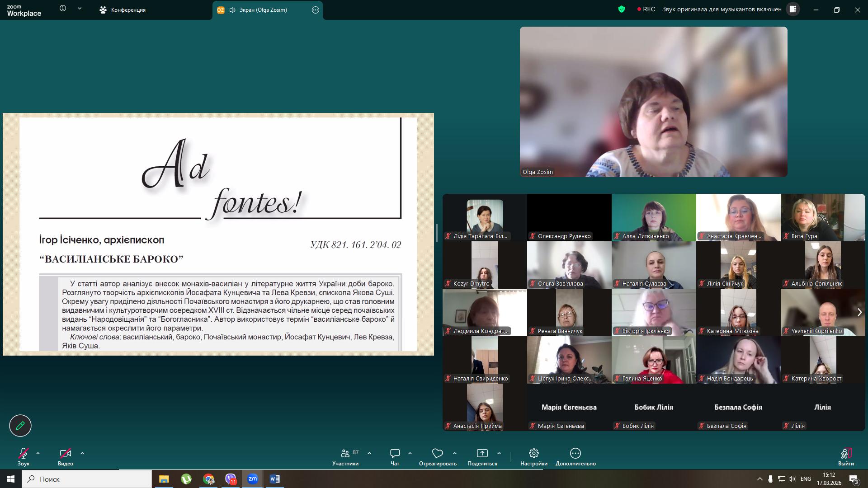This screenshot has height=488, width=868.
Task: Expand audio options arrow
Action: point(38,453)
